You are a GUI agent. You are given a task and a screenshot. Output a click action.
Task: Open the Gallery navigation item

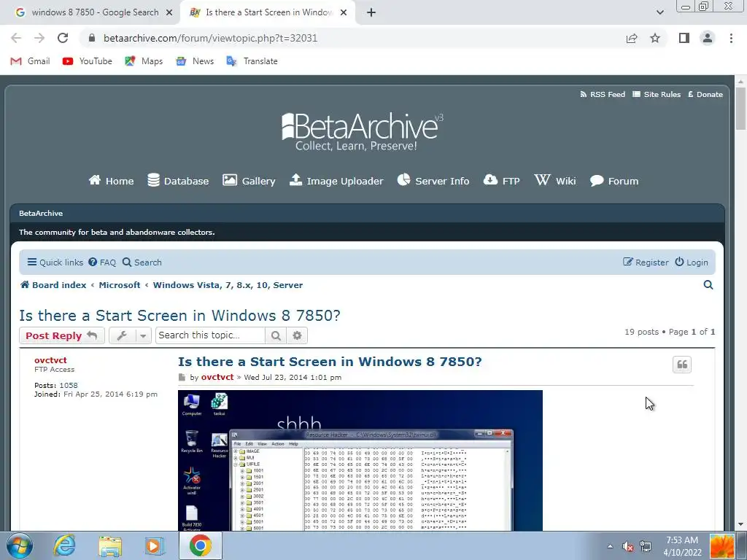tap(249, 181)
